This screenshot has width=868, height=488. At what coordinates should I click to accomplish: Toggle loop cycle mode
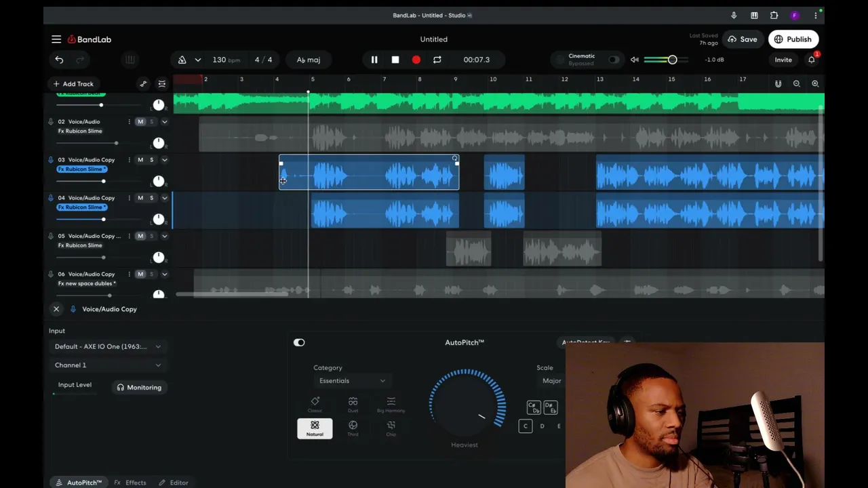437,60
